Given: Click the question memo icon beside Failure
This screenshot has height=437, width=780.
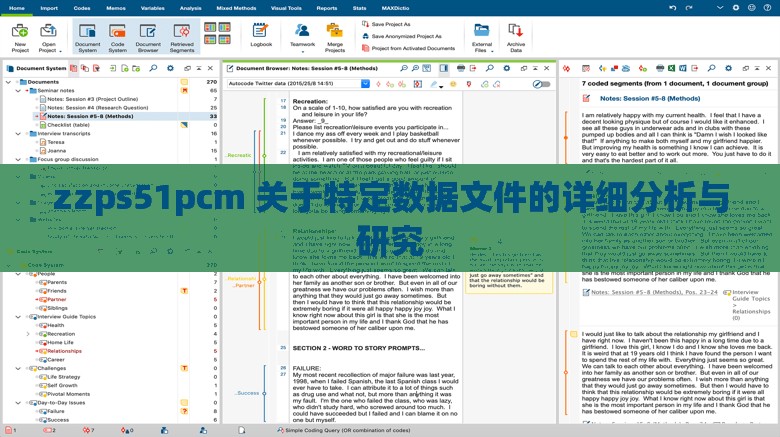Looking at the screenshot, I should point(184,411).
